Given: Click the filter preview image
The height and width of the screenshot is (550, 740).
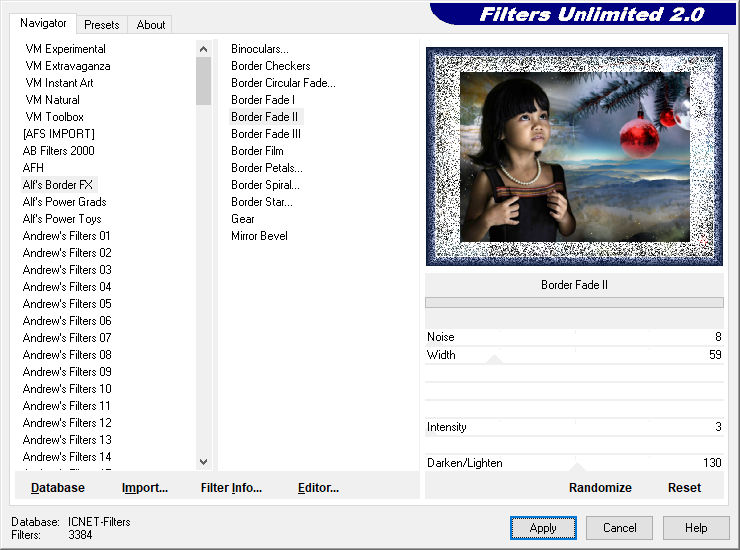Looking at the screenshot, I should [574, 156].
